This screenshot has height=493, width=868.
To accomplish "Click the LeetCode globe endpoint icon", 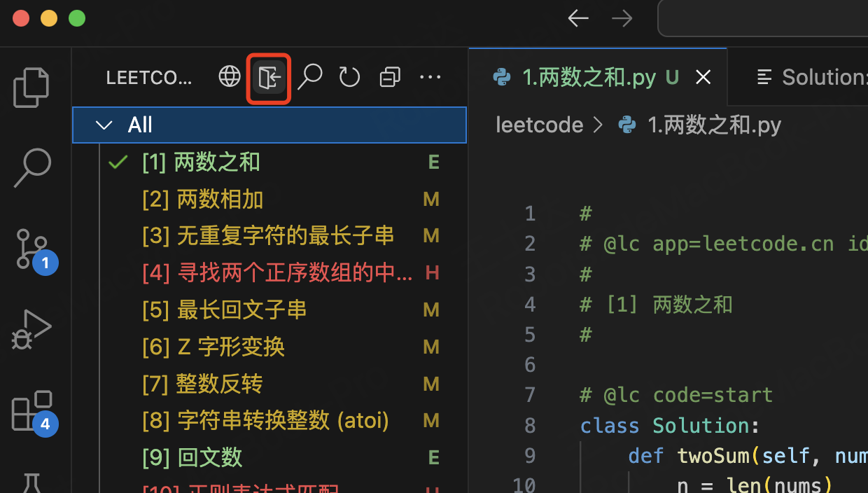I will click(x=230, y=76).
